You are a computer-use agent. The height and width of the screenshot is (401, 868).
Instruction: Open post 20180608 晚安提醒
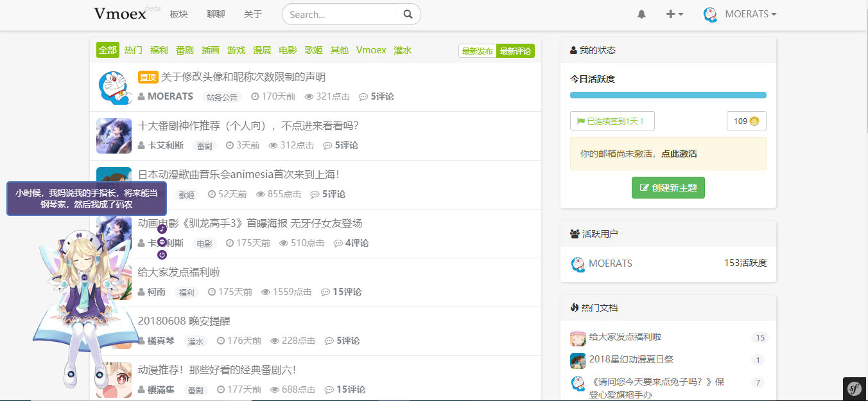tap(184, 321)
